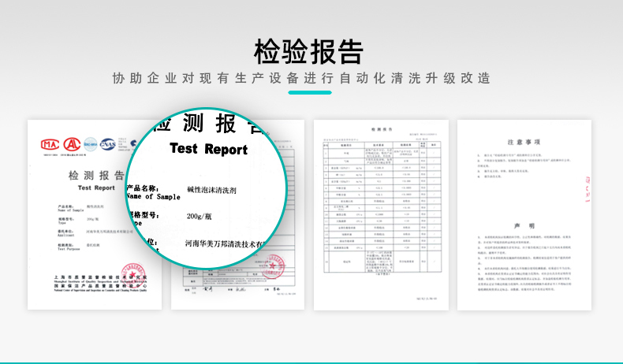Click the 注意事项 heading on fourth page
The image size is (623, 364).
[x=524, y=142]
